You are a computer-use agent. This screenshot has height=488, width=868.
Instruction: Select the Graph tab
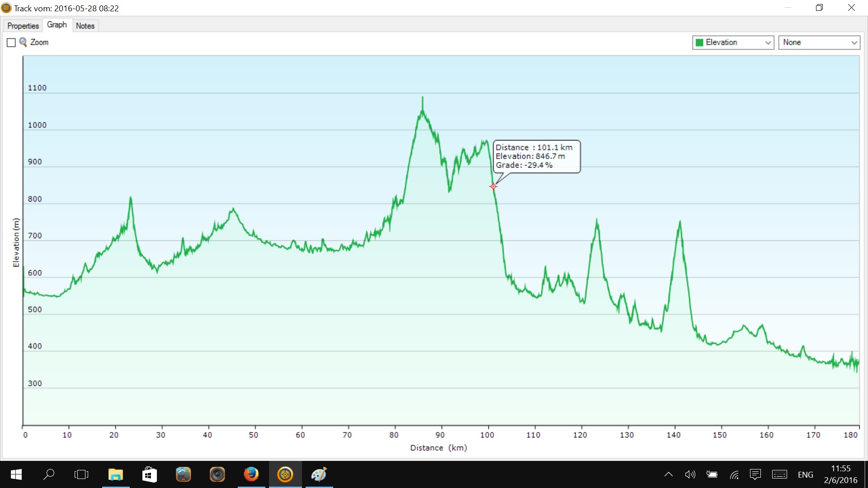click(57, 25)
